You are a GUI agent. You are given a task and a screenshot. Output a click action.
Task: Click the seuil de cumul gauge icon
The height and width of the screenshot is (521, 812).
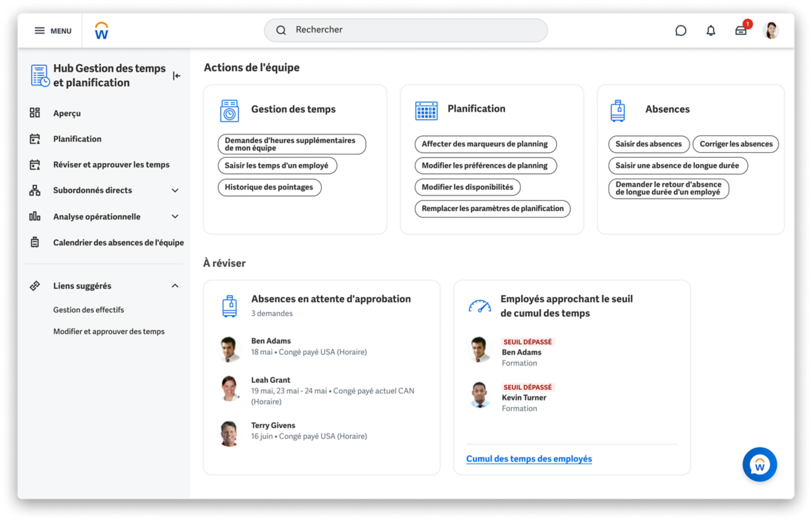coord(480,307)
